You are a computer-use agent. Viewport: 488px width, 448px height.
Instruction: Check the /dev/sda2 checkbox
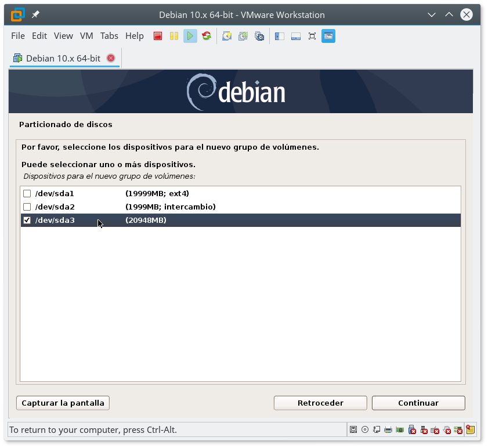tap(27, 207)
